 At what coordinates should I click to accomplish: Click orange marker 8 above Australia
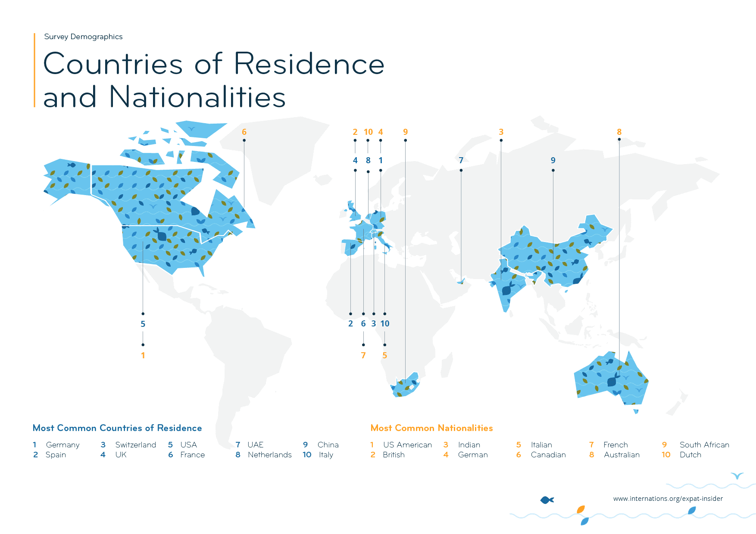[619, 132]
